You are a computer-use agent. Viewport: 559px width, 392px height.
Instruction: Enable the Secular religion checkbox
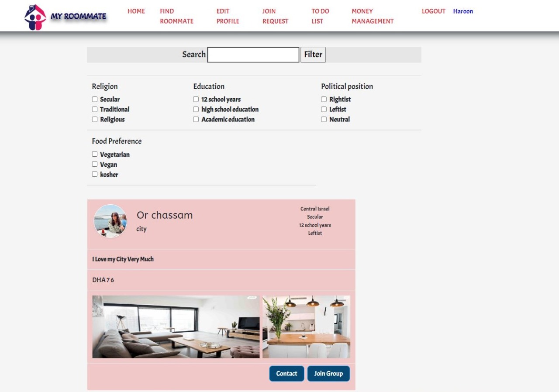(x=95, y=100)
